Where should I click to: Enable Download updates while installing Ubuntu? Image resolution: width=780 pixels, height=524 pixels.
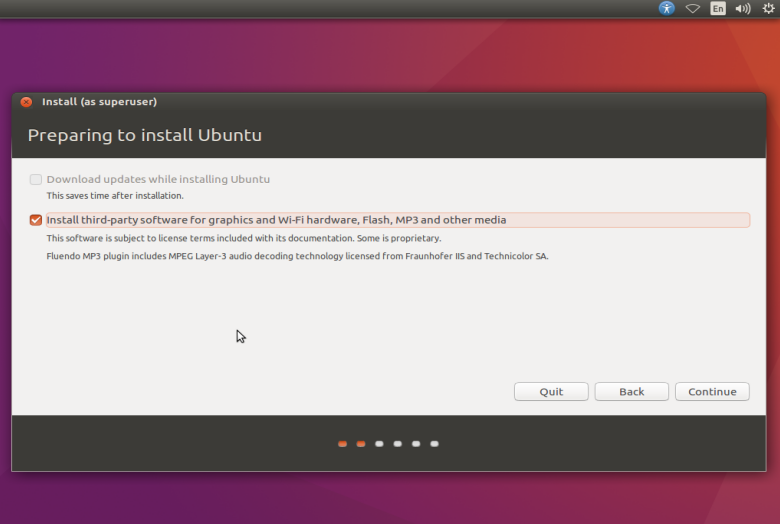36,179
